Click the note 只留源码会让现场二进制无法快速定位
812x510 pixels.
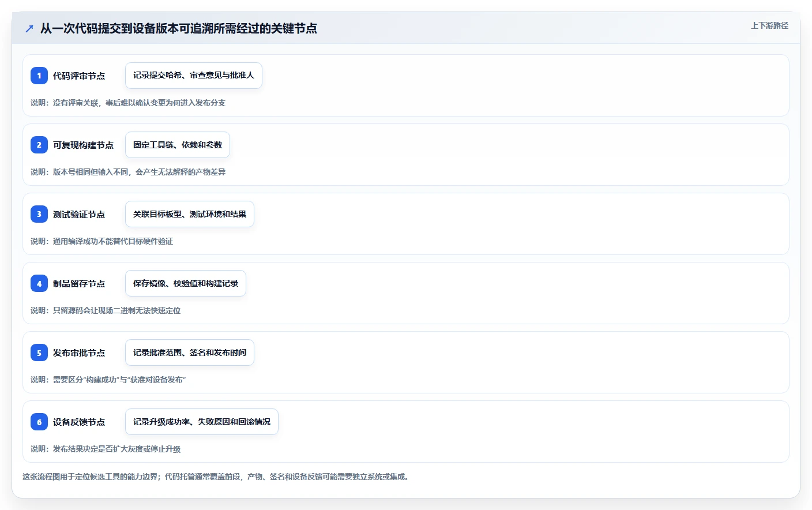[x=106, y=310]
